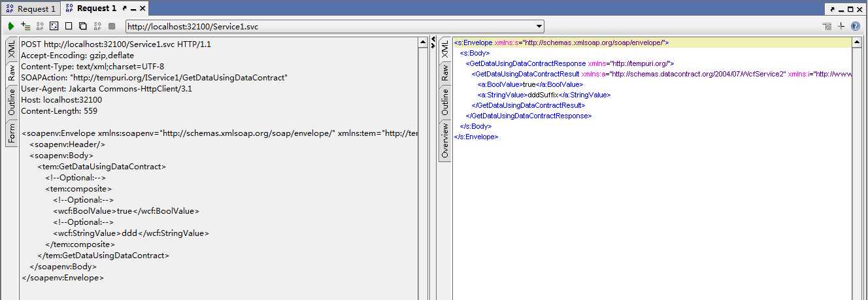Click the Content-Length: 559 line
Viewport: 868px width, 300px height.
pyautogui.click(x=59, y=110)
